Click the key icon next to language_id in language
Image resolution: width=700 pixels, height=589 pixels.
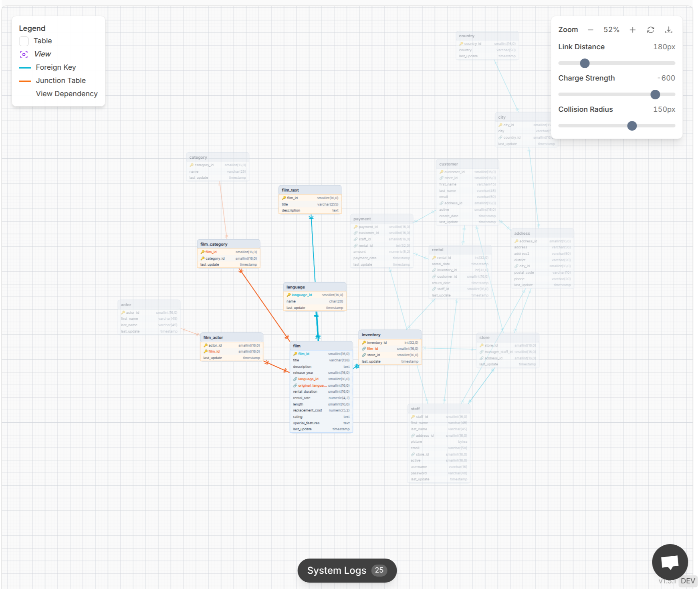click(x=289, y=294)
